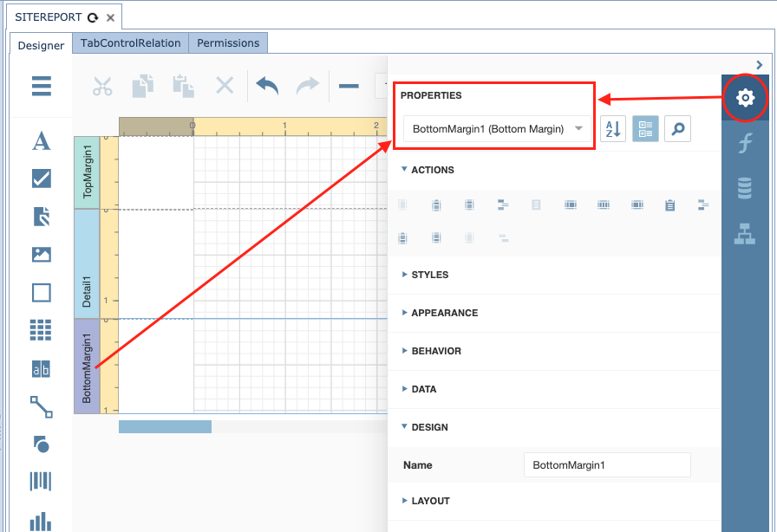Expand the Appearance section

[444, 313]
